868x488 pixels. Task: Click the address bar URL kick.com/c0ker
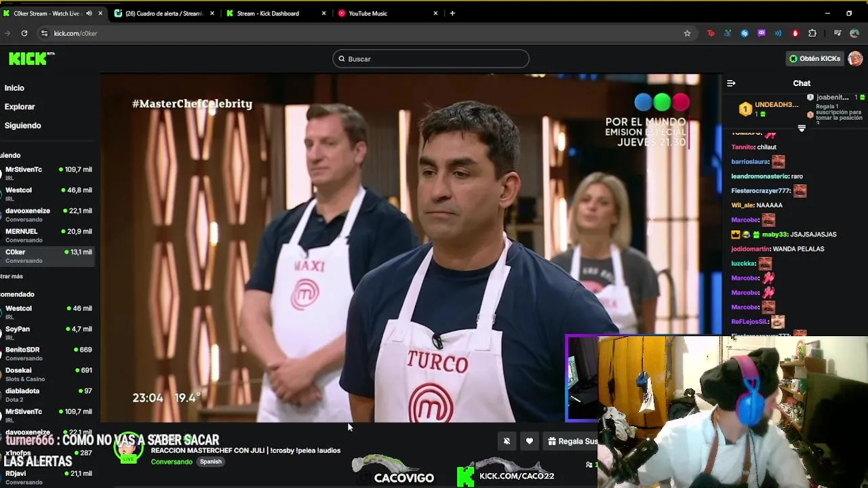coord(75,33)
